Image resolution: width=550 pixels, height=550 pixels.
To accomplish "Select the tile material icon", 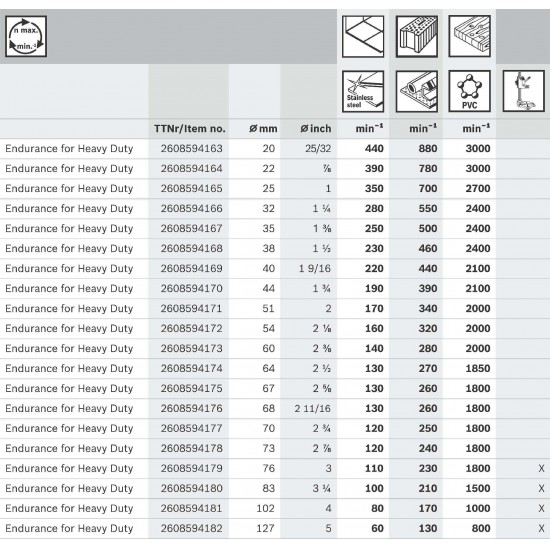I will [x=363, y=36].
